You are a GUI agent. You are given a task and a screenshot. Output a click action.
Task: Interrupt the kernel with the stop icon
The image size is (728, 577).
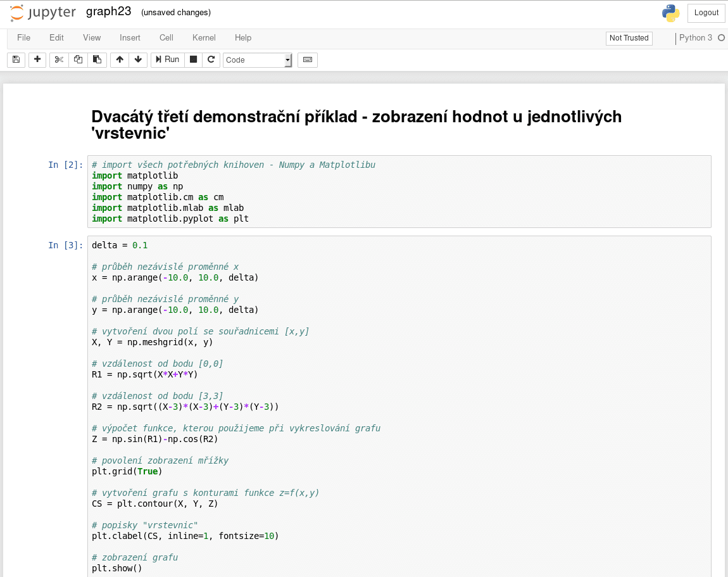click(194, 60)
